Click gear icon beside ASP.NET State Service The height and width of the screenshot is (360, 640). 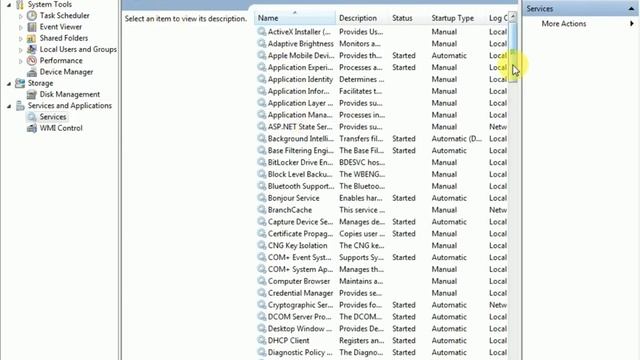click(262, 127)
